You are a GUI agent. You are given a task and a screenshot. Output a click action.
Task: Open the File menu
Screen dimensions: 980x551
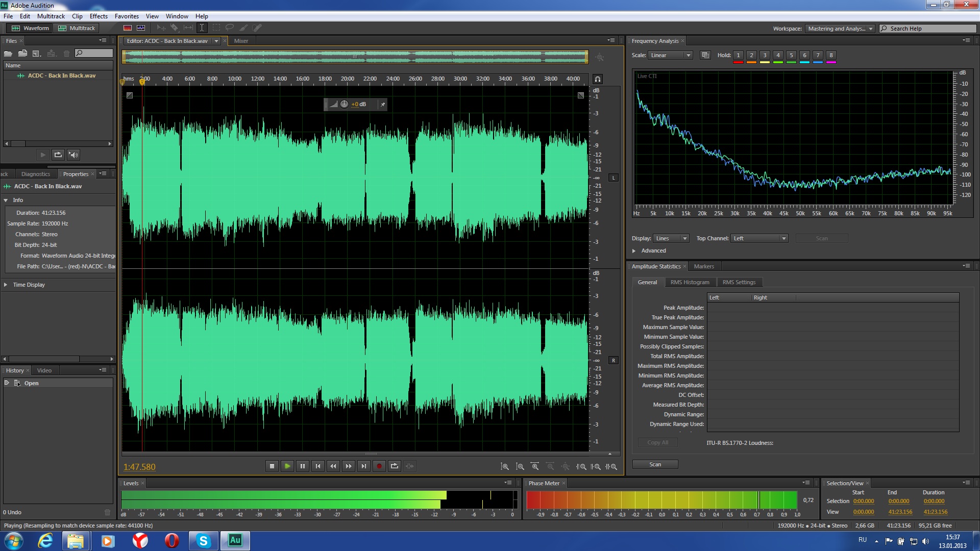[8, 16]
